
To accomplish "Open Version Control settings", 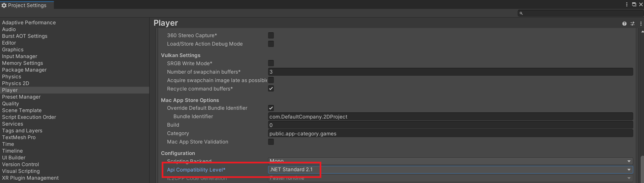I will (21, 164).
